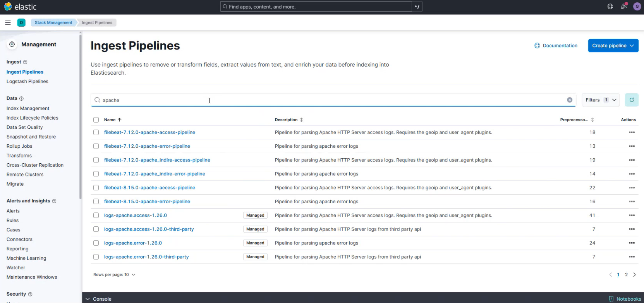Open actions for filebeat-7.12.0-apache_indire-access-pipeline
This screenshot has width=644, height=303.
point(632,160)
